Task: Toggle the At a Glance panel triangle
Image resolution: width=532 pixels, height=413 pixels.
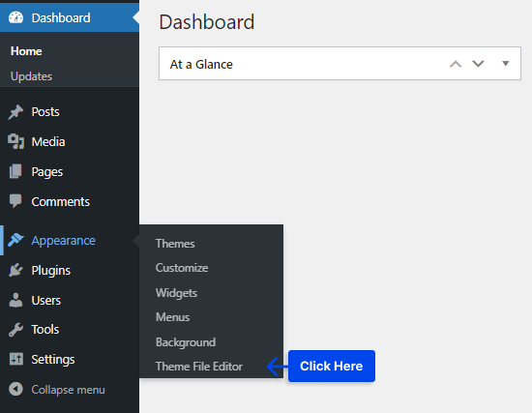Action: click(x=506, y=64)
